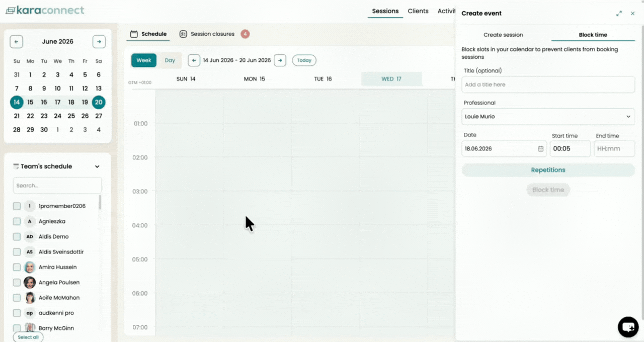This screenshot has height=342, width=644.
Task: Click the End time input field
Action: coord(614,149)
